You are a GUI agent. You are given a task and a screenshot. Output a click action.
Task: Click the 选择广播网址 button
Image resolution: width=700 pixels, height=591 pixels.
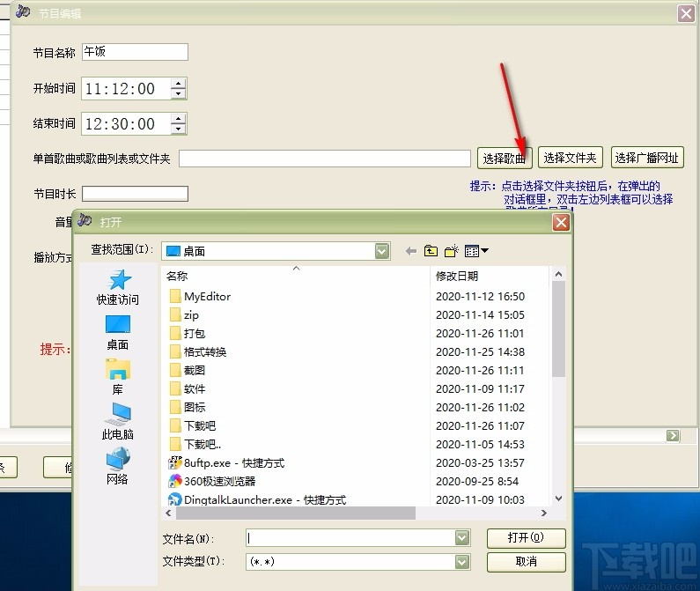point(647,158)
